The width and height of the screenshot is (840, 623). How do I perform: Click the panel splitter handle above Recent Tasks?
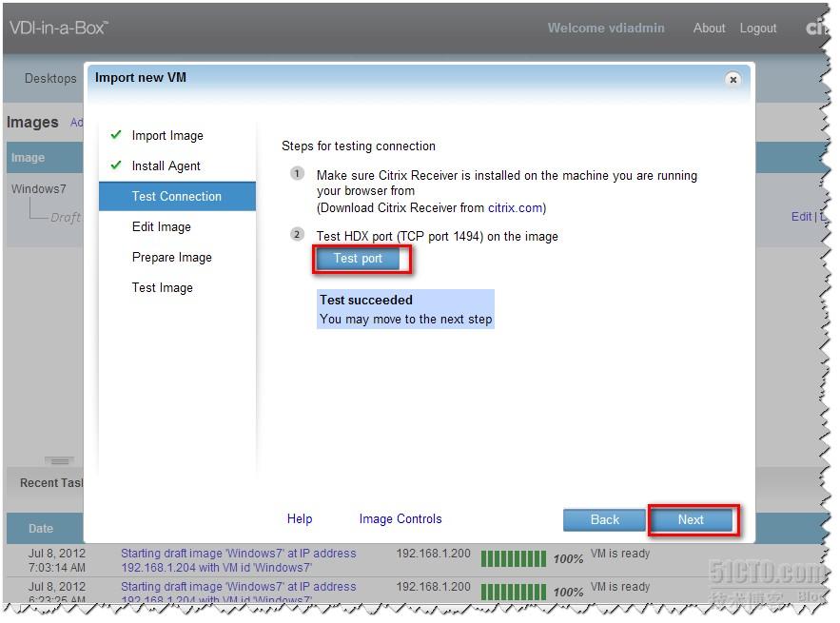[60, 460]
